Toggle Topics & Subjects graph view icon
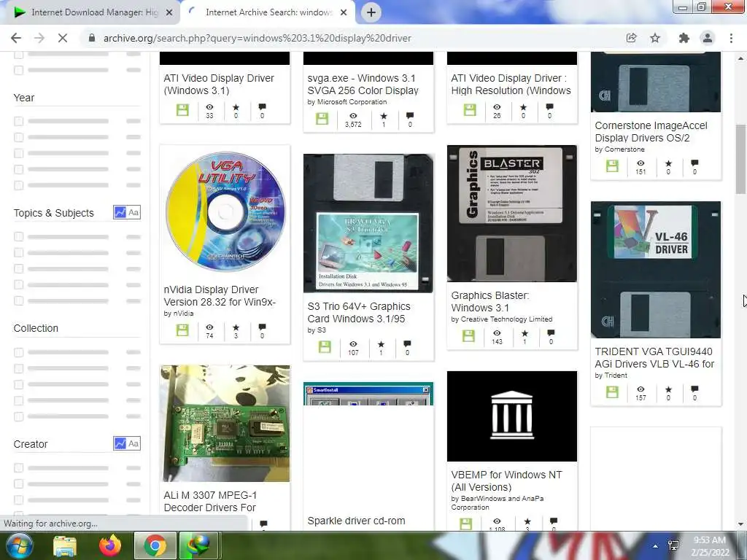 120,212
